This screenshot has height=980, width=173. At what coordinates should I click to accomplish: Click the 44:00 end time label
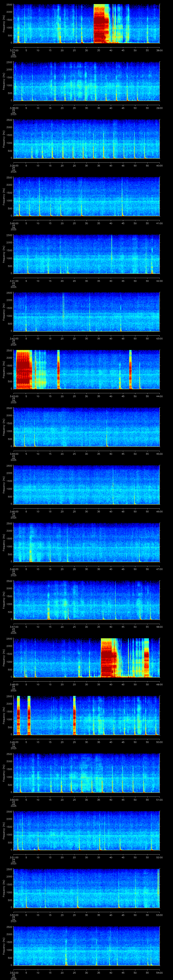tap(159, 396)
